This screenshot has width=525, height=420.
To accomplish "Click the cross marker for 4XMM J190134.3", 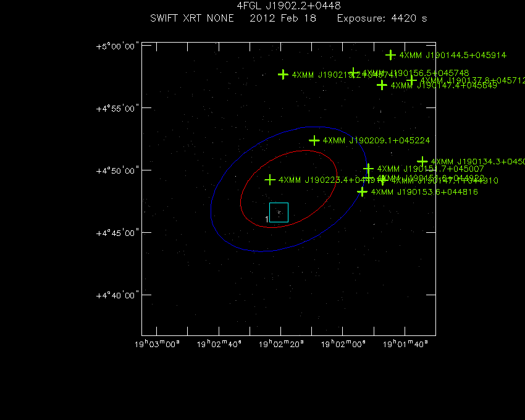I will (x=422, y=161).
